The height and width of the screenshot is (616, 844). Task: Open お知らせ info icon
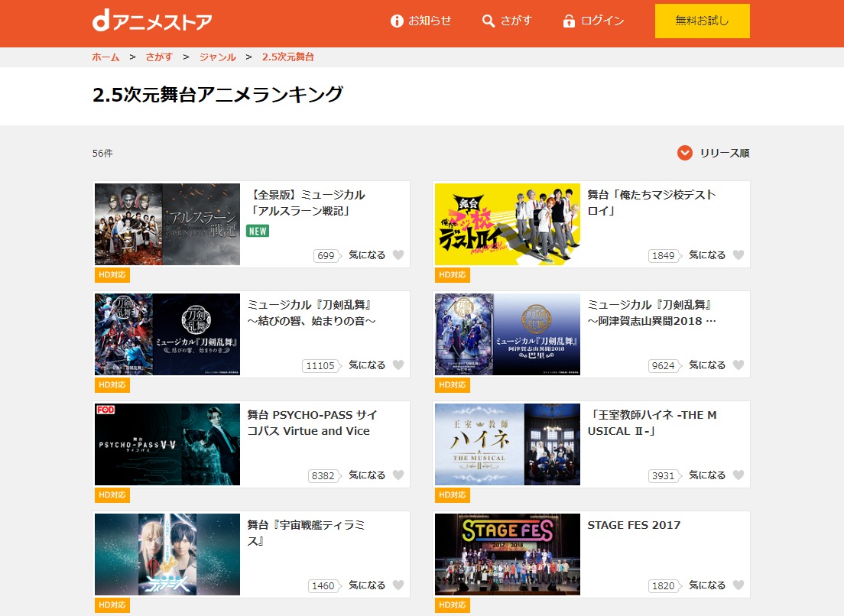(x=397, y=21)
